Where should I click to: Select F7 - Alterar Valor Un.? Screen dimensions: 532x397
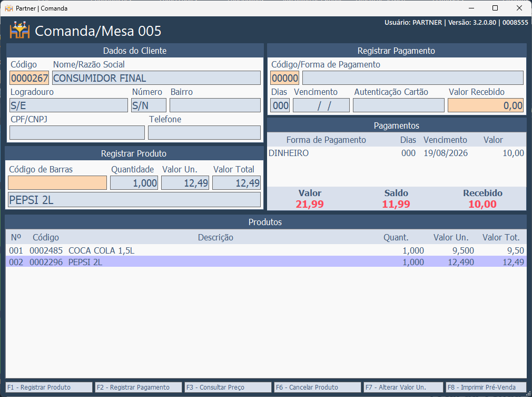403,387
